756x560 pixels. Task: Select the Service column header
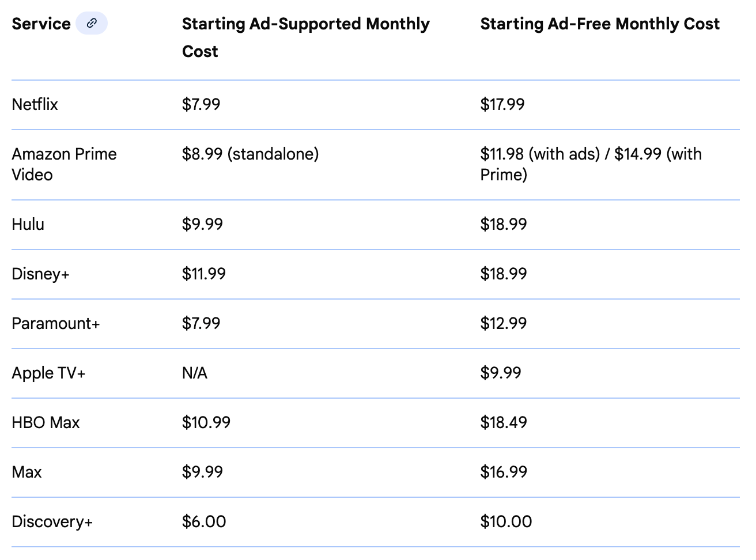(x=41, y=24)
